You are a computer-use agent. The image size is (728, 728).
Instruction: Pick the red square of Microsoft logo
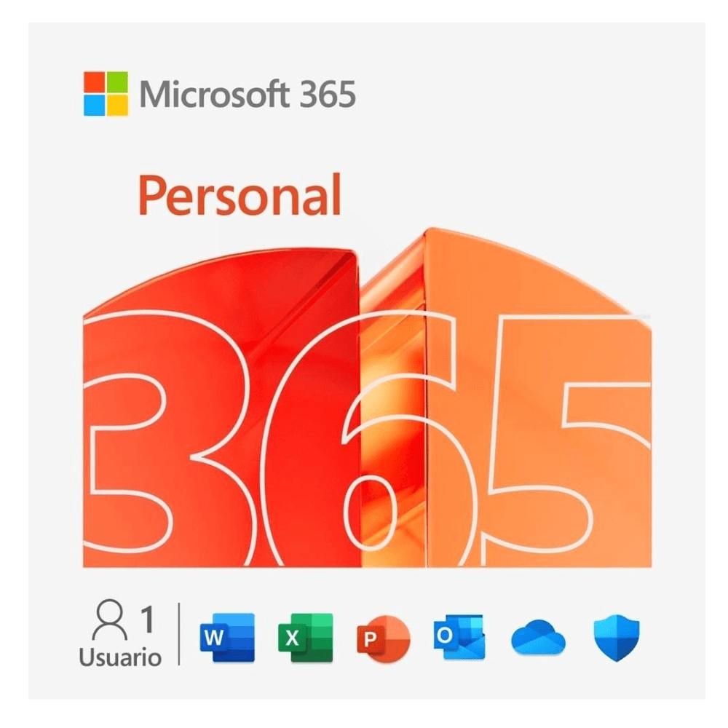(94, 82)
